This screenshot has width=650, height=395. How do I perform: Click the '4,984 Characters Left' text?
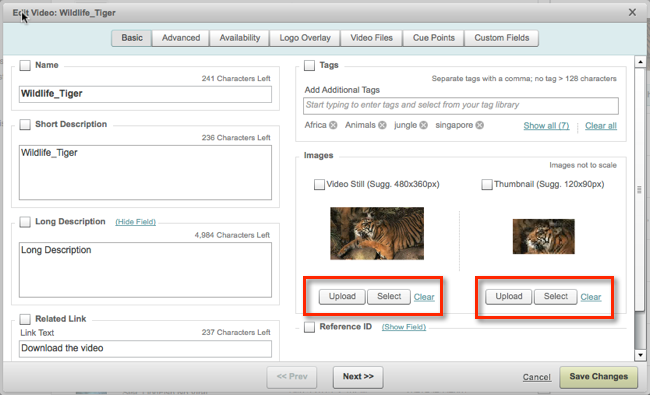tap(232, 235)
